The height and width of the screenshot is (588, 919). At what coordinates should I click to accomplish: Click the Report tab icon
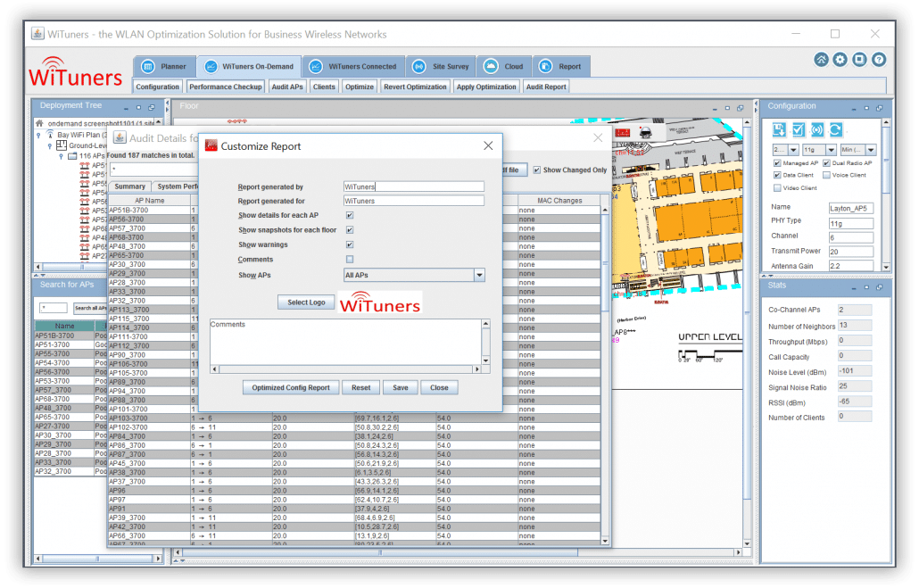point(545,66)
